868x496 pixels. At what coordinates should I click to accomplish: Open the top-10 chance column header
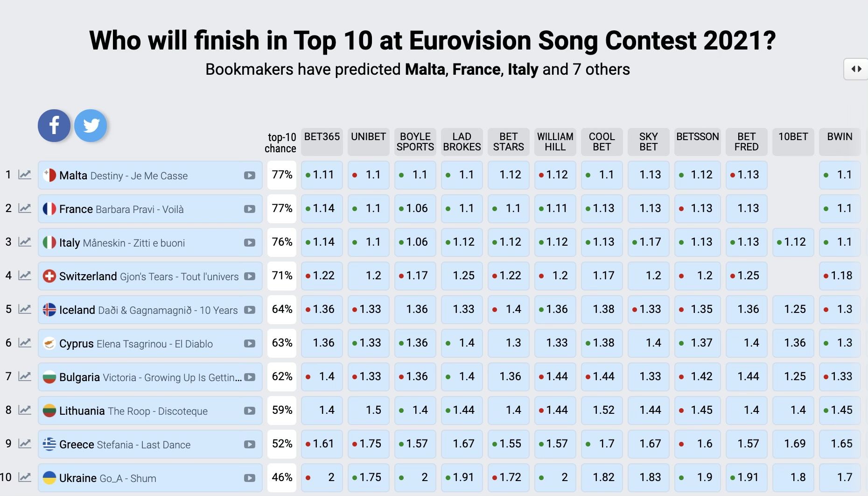coord(281,142)
